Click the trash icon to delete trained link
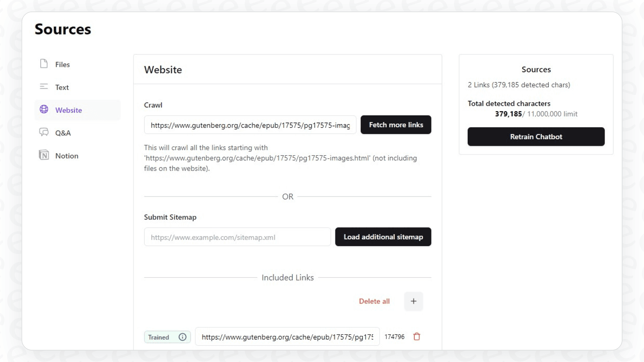The image size is (644, 362). point(417,337)
